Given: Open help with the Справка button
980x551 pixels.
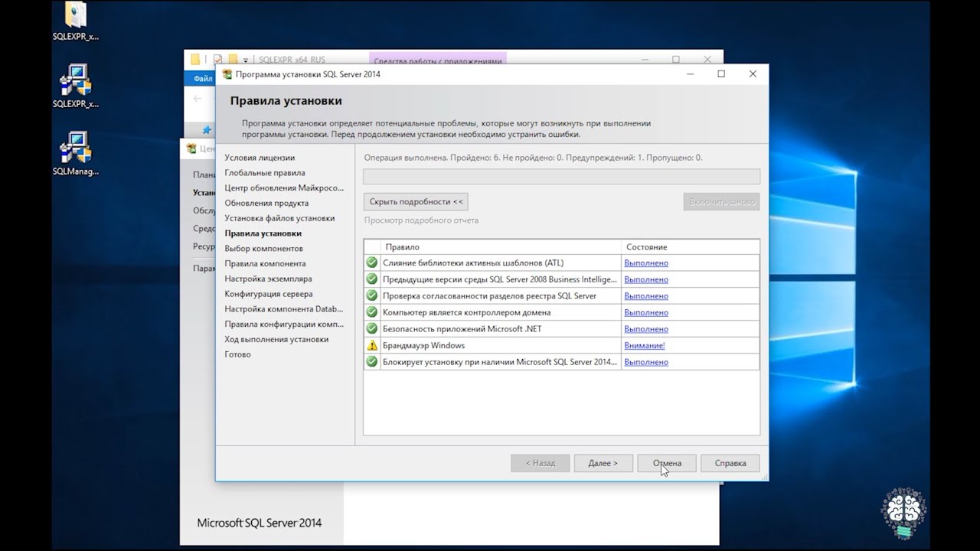Looking at the screenshot, I should (730, 463).
